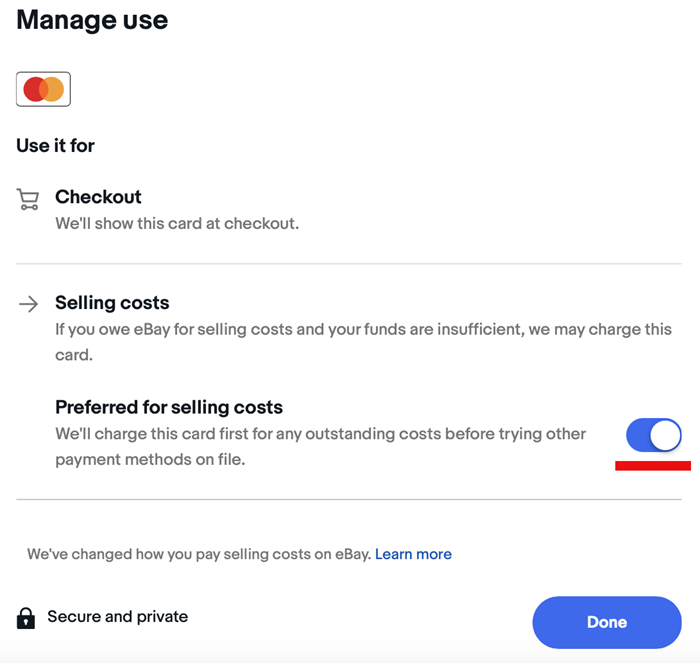Confirm changes with the Done button
This screenshot has height=663, width=700.
[607, 622]
